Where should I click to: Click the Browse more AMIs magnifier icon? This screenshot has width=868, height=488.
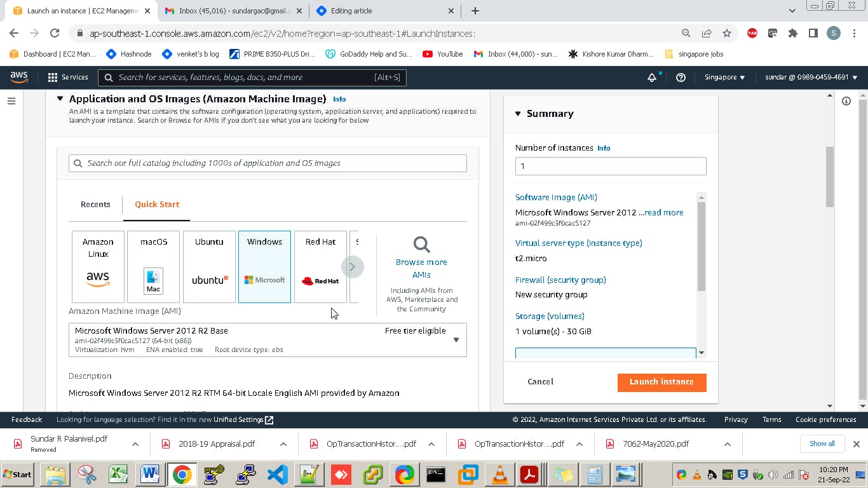[x=421, y=245]
